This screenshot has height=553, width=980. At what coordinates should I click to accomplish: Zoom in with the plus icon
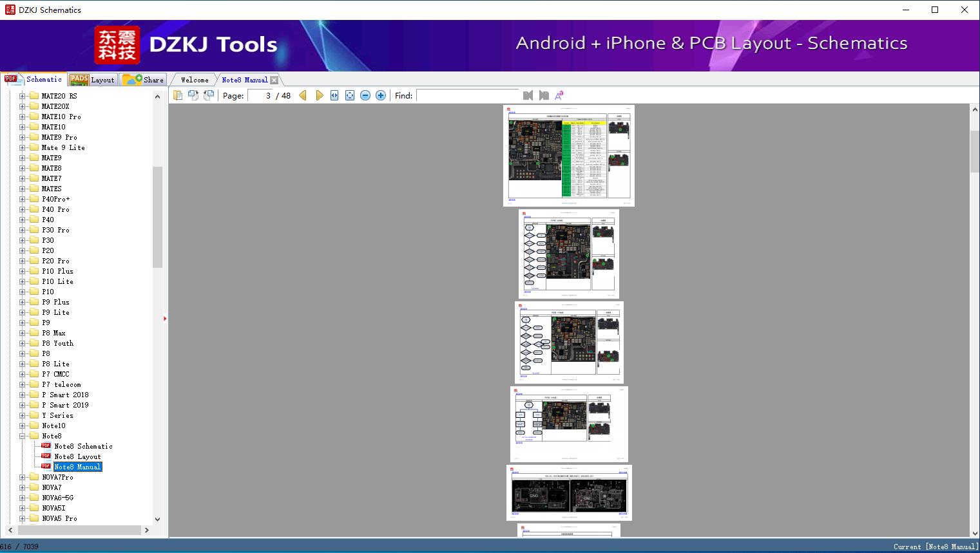[381, 95]
